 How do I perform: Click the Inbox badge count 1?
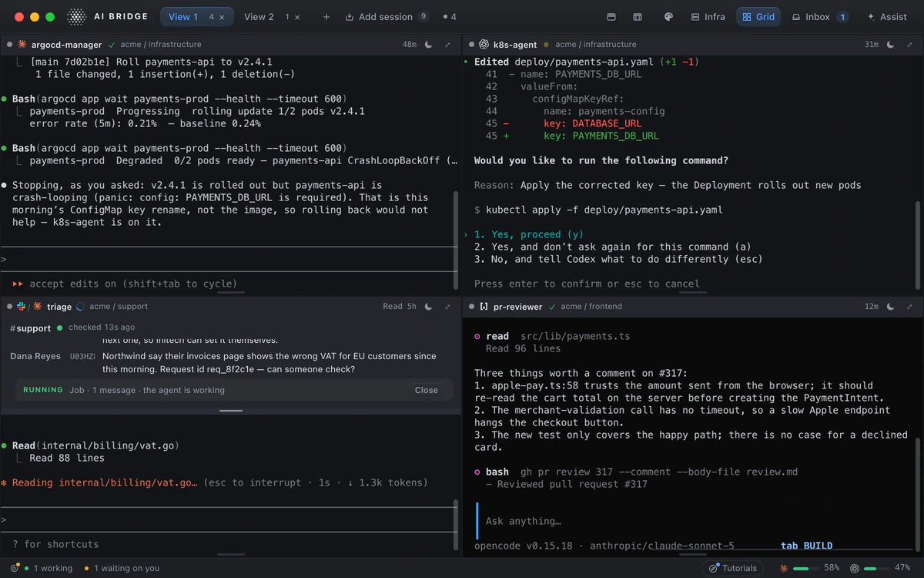pos(842,17)
